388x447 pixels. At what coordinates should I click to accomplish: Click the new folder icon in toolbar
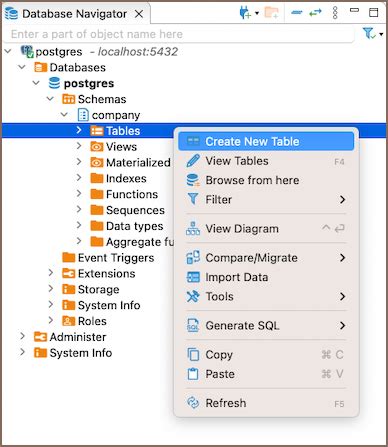coord(271,13)
